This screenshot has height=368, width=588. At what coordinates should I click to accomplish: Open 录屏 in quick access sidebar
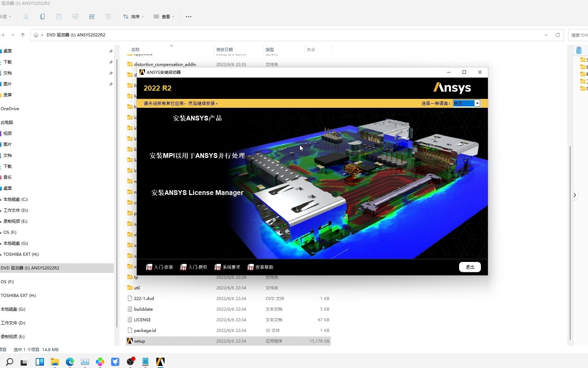tap(8, 95)
